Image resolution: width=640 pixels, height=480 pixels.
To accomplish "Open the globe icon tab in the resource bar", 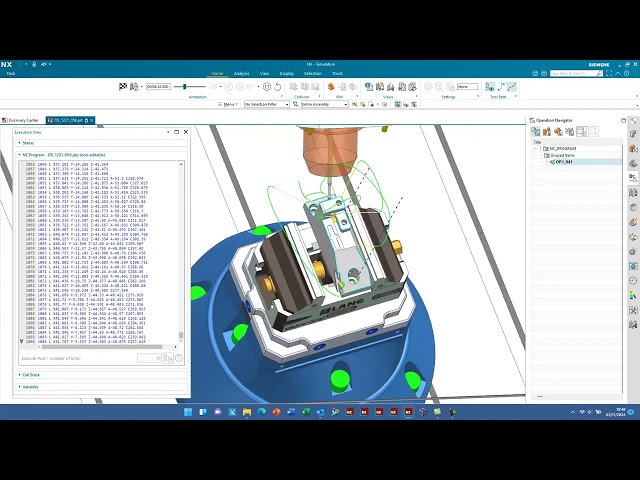I will [x=633, y=266].
